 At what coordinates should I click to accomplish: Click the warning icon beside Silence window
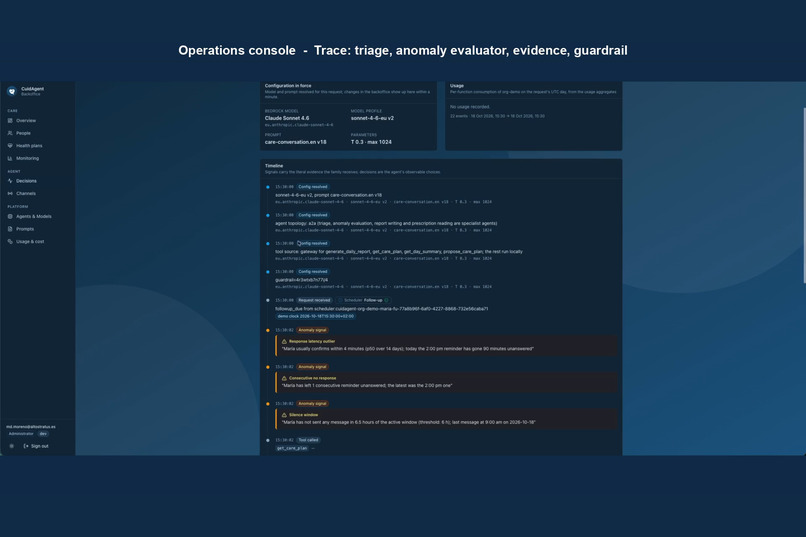[284, 415]
